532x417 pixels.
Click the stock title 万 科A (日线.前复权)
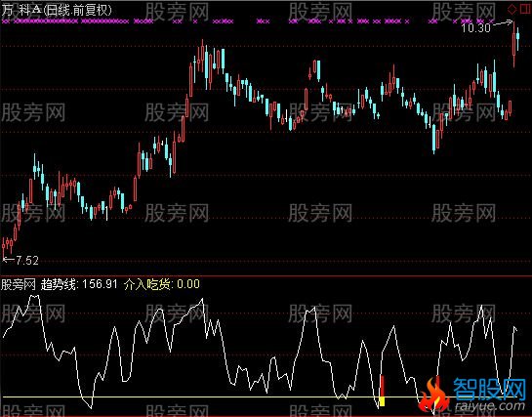coord(57,10)
